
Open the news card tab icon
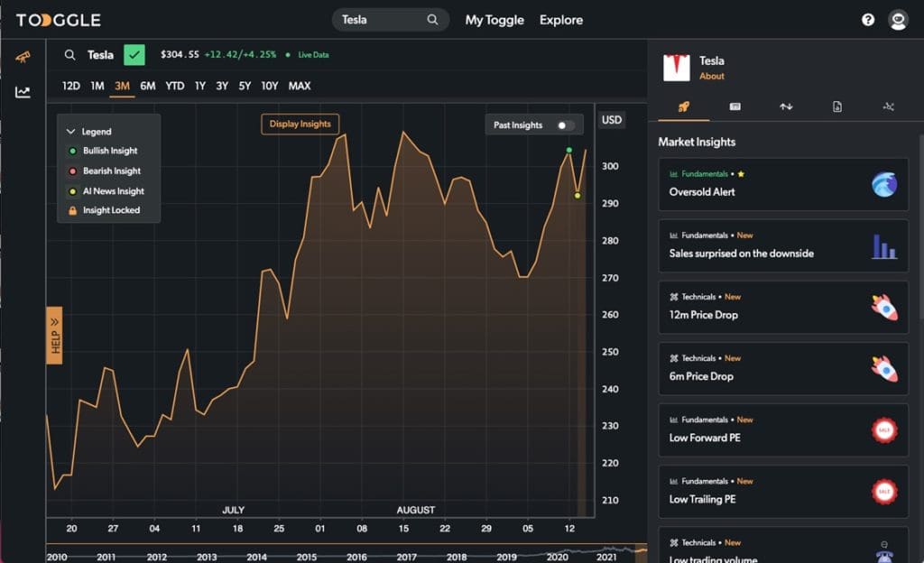click(x=735, y=106)
